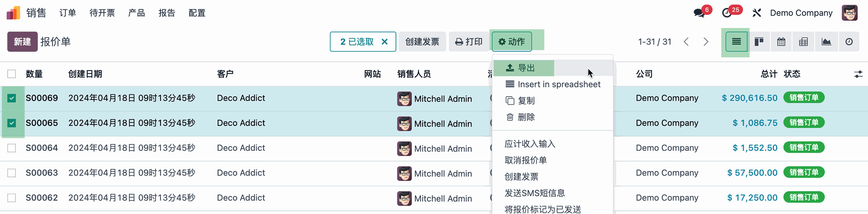
Task: Open the activities clock with 25 badge
Action: (727, 13)
